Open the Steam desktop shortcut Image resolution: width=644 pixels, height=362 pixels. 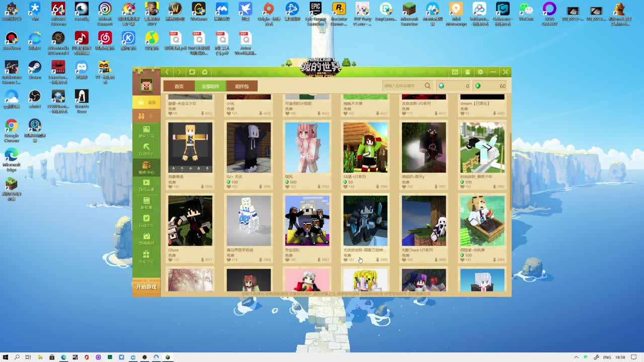pos(35,70)
